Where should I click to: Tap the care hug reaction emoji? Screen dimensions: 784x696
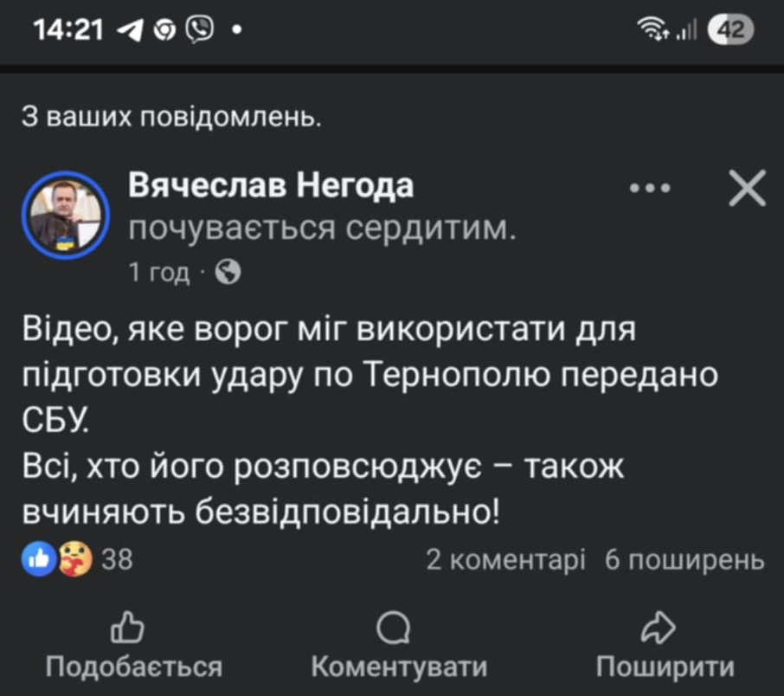point(74,560)
